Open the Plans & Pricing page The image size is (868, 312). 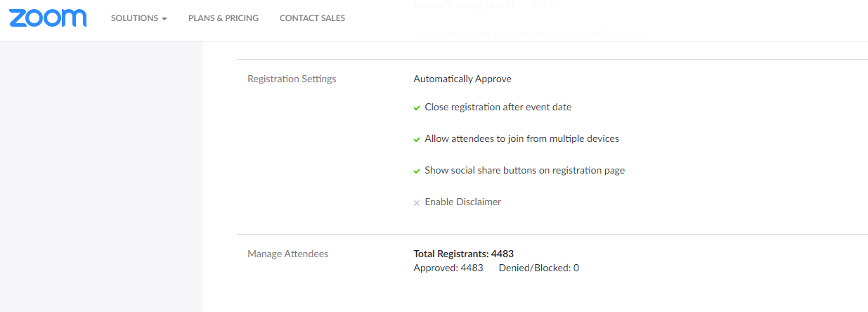(224, 18)
